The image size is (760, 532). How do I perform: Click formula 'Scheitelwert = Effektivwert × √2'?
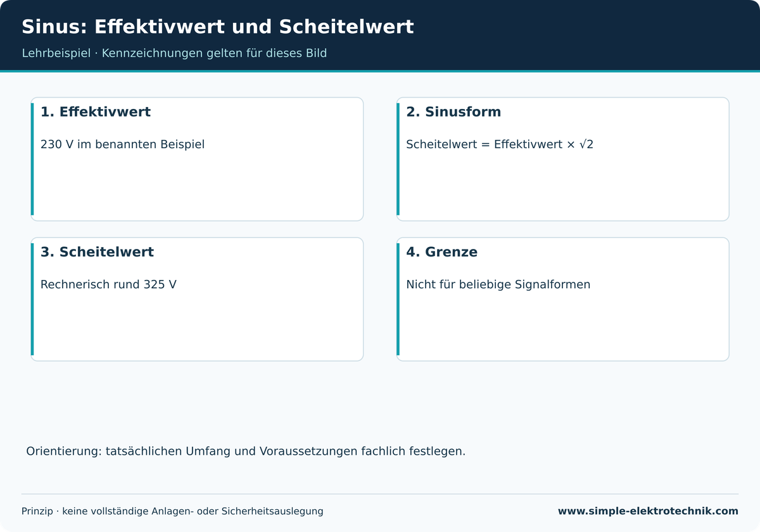[x=500, y=144]
